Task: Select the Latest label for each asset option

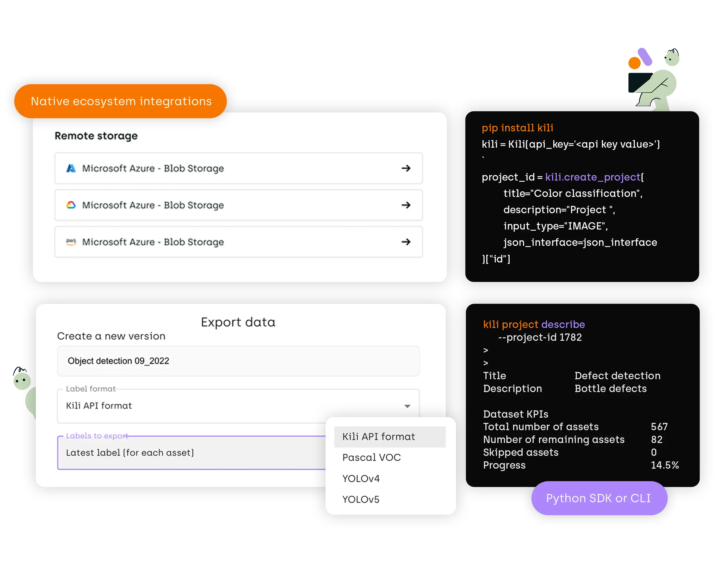Action: (130, 452)
